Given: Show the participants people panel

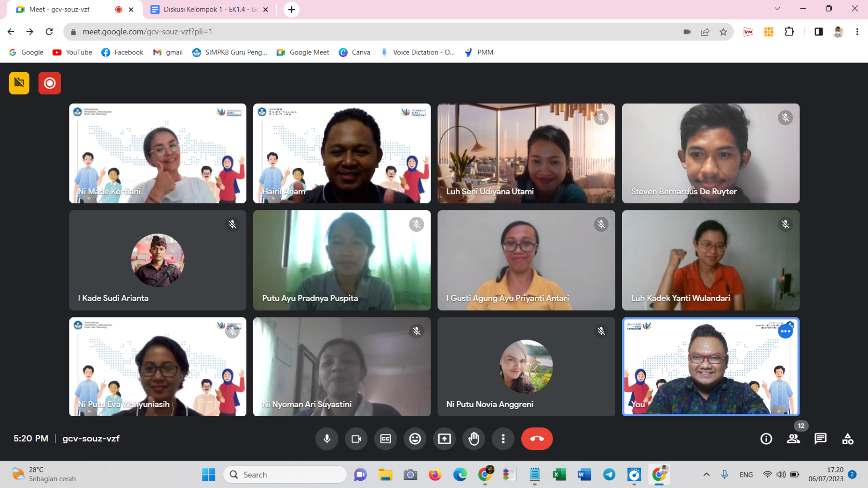Looking at the screenshot, I should click(793, 439).
